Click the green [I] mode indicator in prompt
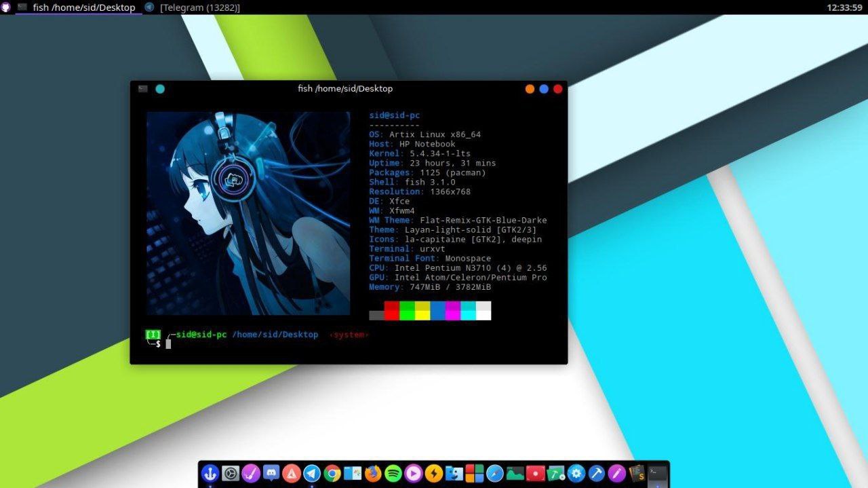Image resolution: width=868 pixels, height=488 pixels. (x=153, y=335)
